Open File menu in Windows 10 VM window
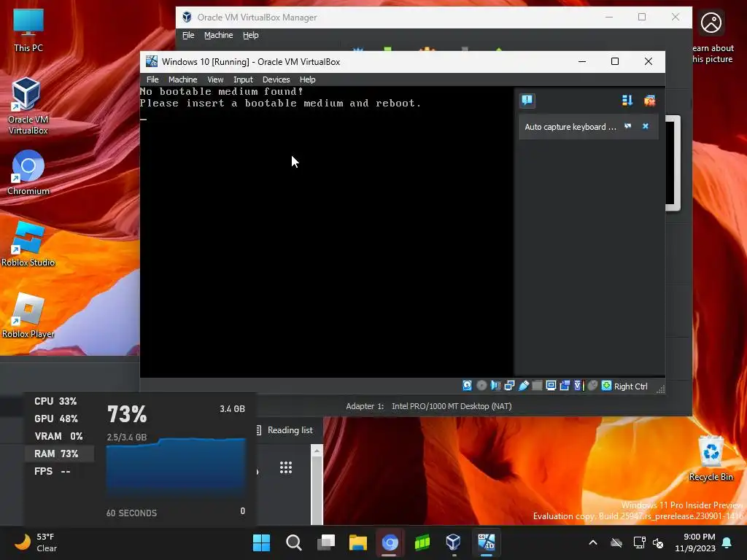The height and width of the screenshot is (560, 747). (152, 79)
